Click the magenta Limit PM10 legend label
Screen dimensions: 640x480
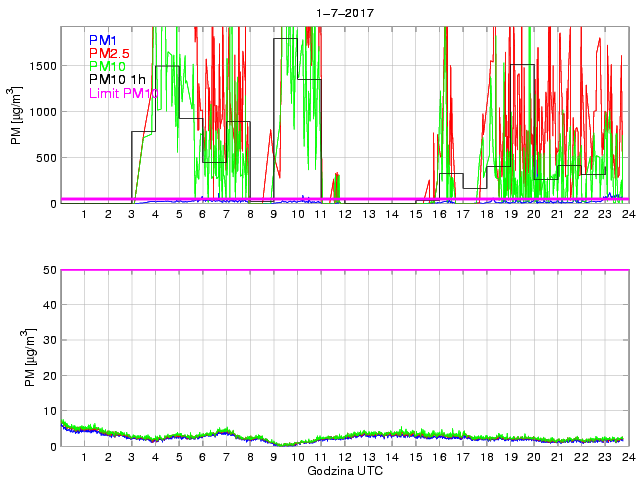tap(124, 93)
